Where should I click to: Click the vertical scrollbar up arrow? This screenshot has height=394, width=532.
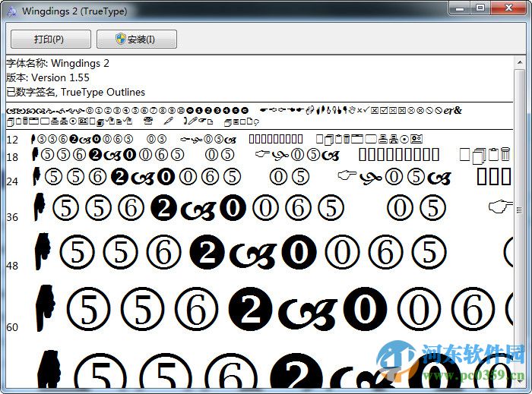coord(519,63)
